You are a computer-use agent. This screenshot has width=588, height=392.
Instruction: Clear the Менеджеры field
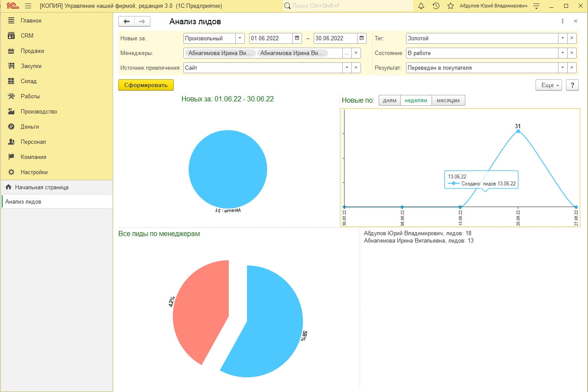tap(356, 53)
